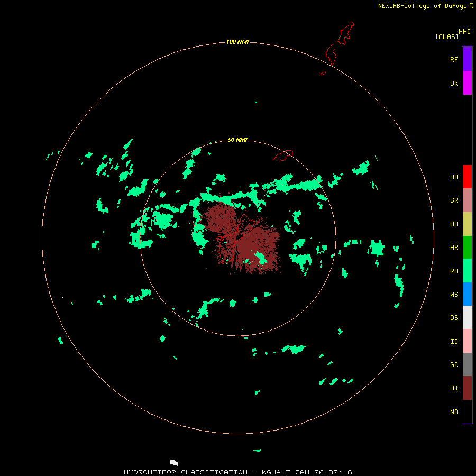This screenshot has height=476, width=476.
Task: Click the IC light pink legend swatch
Action: [467, 341]
